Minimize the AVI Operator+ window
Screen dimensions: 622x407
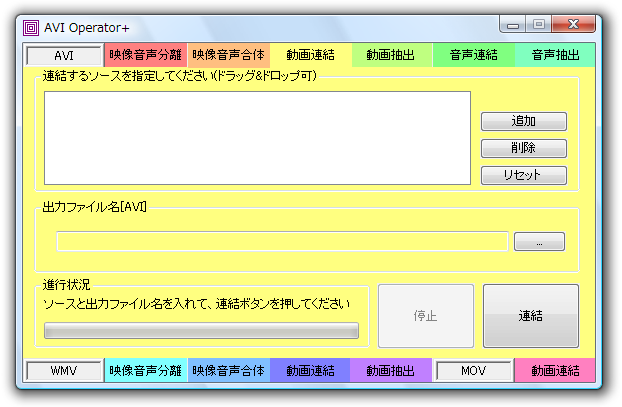coord(513,25)
